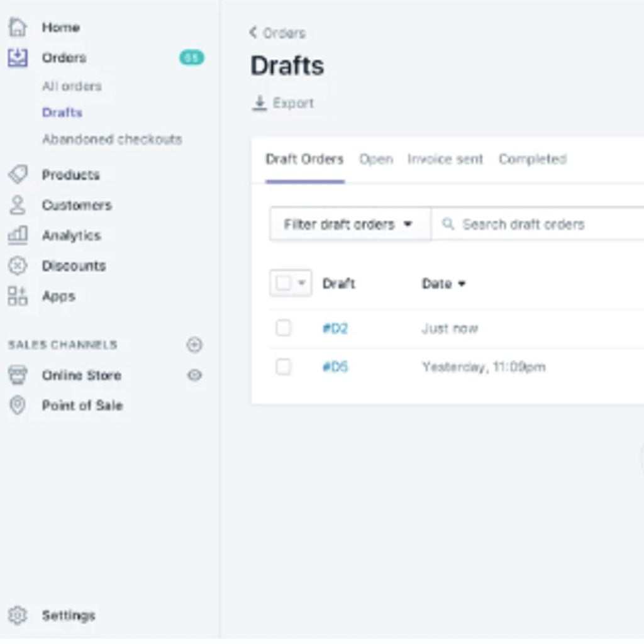Export the draft orders
644x644 pixels.
click(x=284, y=104)
